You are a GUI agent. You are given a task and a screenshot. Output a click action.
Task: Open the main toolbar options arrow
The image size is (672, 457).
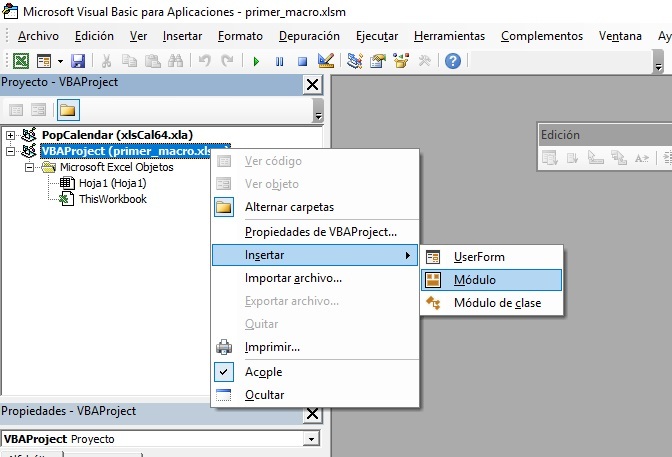pyautogui.click(x=658, y=62)
